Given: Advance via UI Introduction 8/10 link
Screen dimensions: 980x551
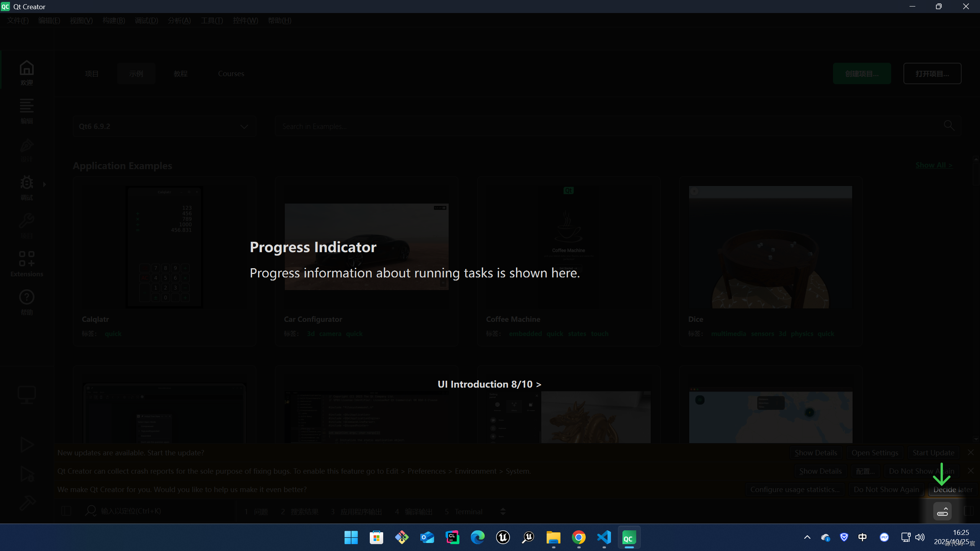Looking at the screenshot, I should pyautogui.click(x=489, y=384).
